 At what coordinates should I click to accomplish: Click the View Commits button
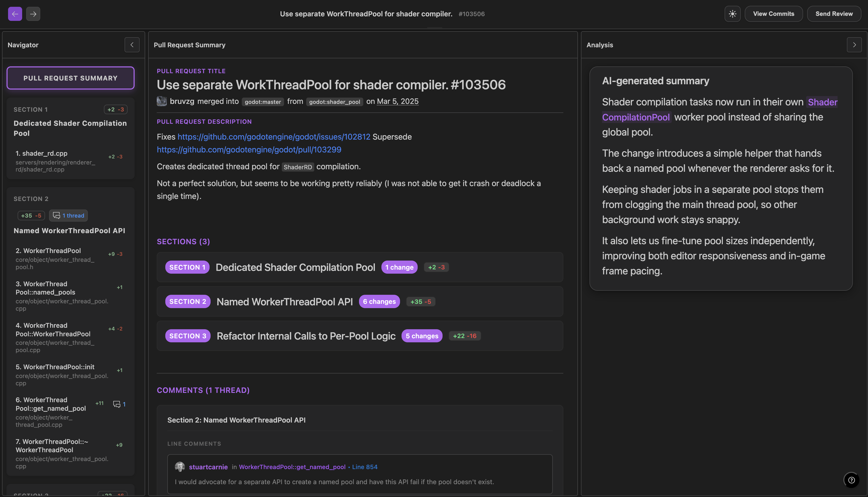click(773, 14)
